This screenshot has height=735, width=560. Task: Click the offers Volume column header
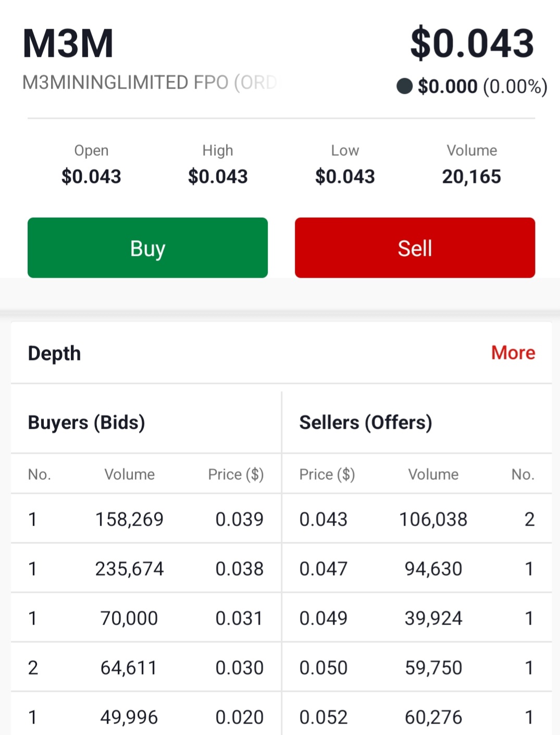click(x=433, y=474)
